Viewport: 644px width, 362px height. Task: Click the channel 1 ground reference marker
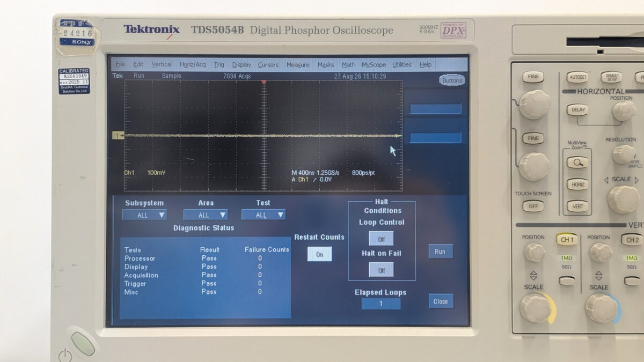(118, 136)
